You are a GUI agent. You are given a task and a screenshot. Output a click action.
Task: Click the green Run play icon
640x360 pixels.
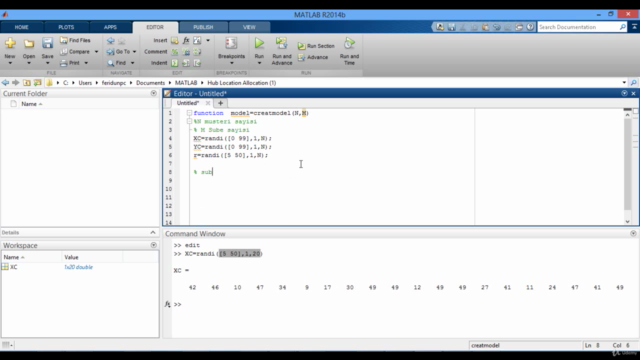tap(259, 43)
